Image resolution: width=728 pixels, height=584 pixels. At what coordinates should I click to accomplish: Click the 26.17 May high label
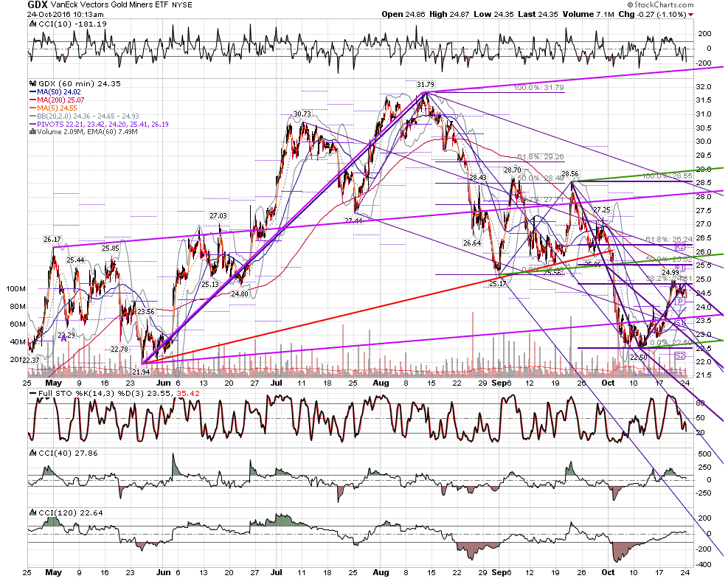coord(52,240)
